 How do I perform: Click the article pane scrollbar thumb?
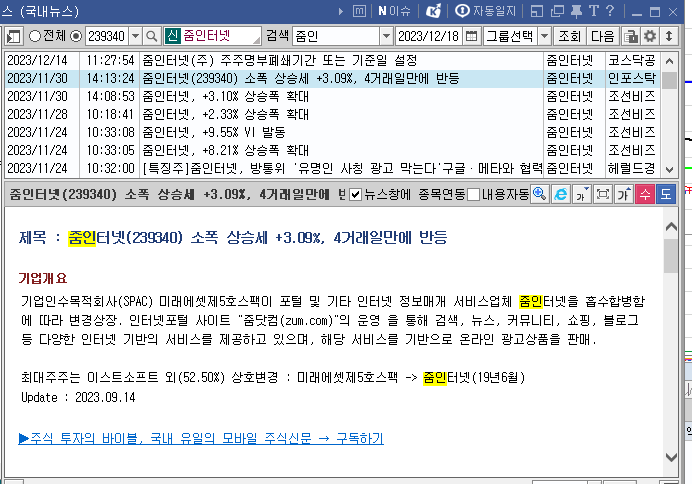671,256
